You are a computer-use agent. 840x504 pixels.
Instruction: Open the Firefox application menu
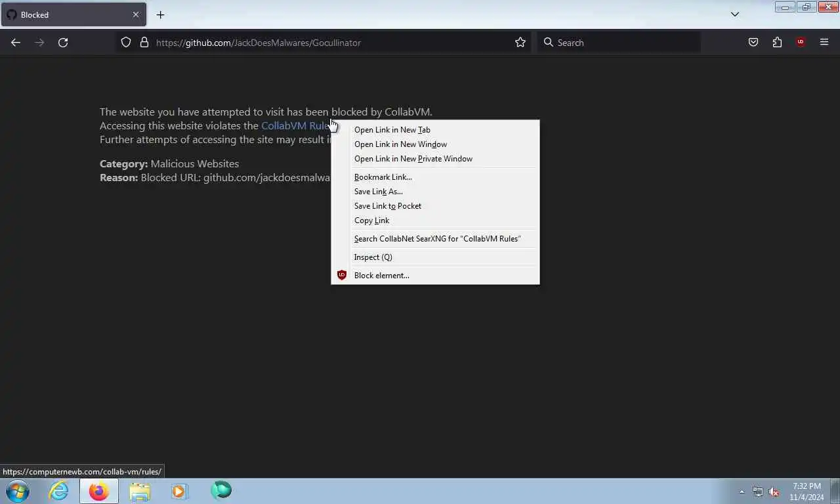824,43
